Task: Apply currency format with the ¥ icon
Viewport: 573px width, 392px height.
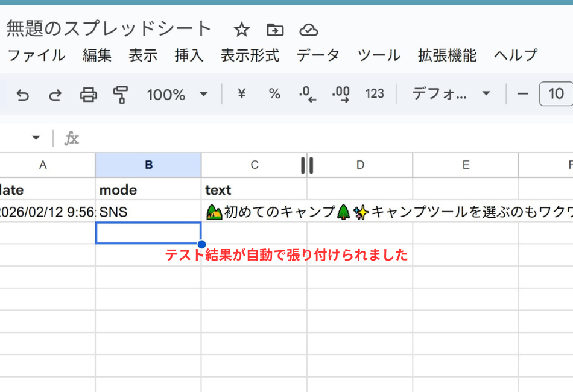Action: (x=241, y=94)
